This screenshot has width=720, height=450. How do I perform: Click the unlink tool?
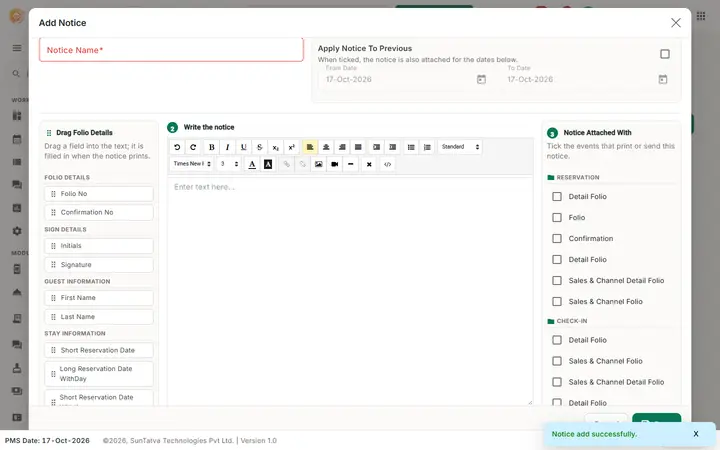click(303, 164)
